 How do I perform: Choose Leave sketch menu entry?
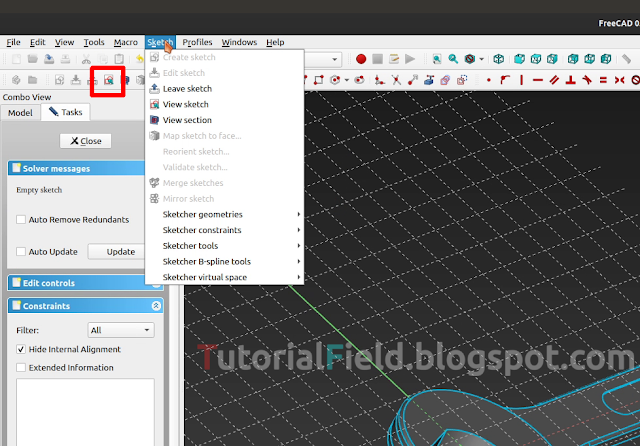point(225,89)
